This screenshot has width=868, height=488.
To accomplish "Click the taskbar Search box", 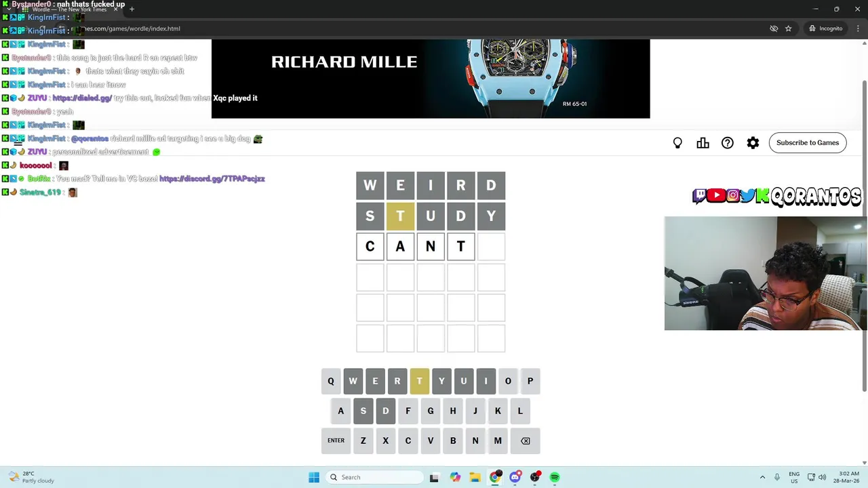I will [374, 477].
